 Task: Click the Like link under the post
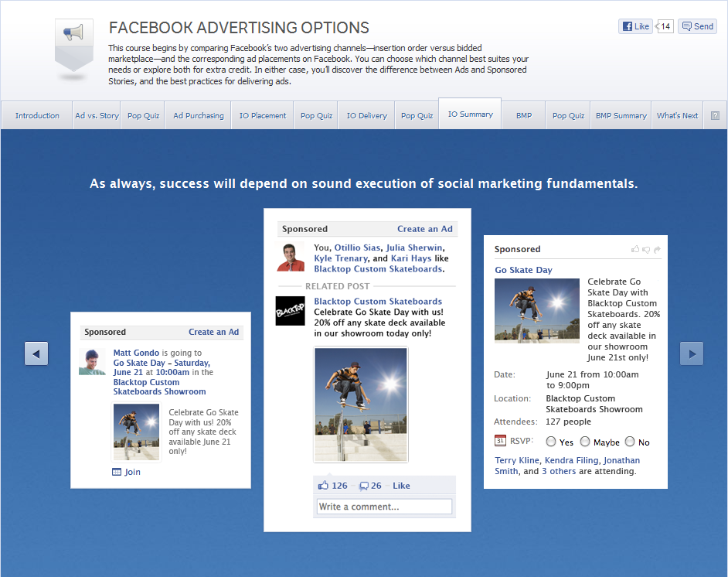pos(401,486)
